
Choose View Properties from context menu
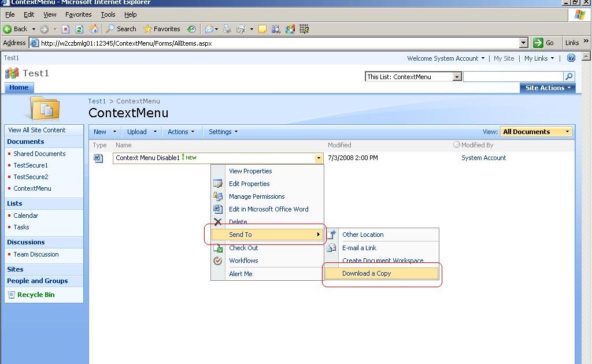tap(267, 171)
